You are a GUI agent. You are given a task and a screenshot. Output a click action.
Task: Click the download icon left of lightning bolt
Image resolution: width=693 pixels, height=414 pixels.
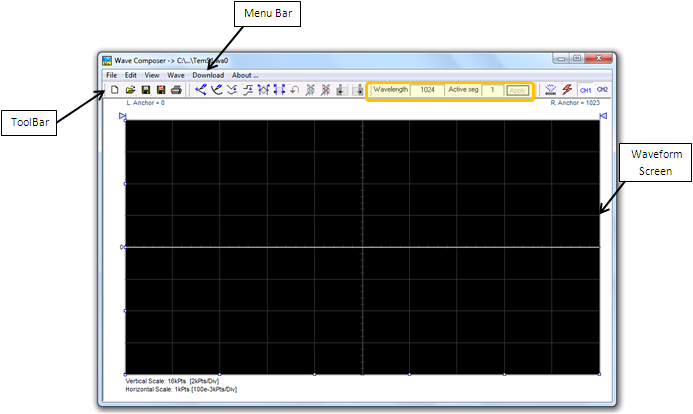click(x=550, y=90)
